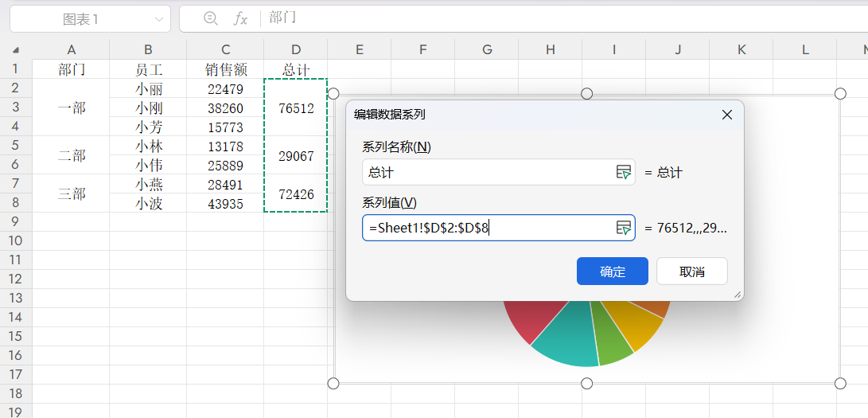
Task: Click the chart's bottom-middle handle
Action: pos(587,383)
